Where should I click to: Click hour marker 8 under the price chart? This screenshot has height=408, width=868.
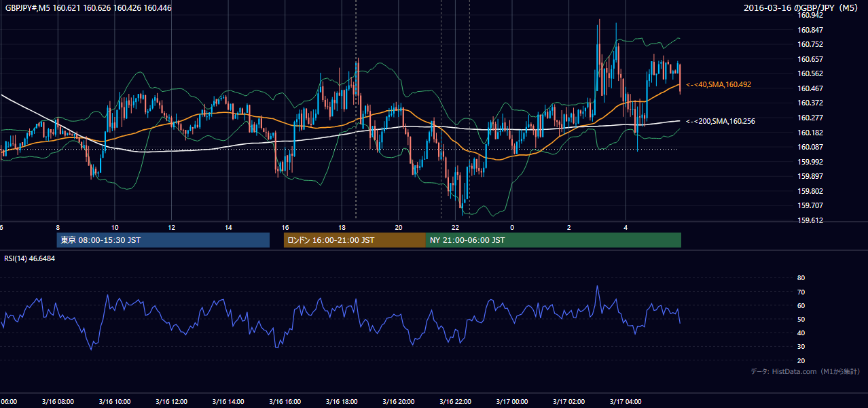[58, 228]
